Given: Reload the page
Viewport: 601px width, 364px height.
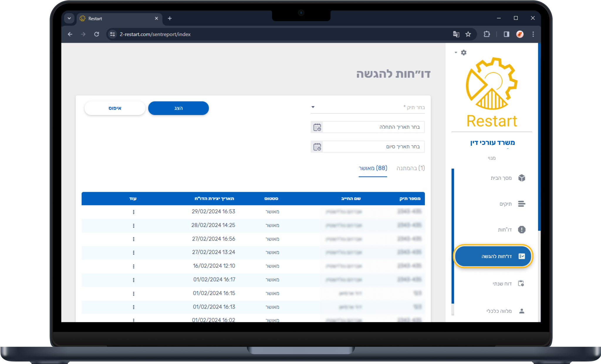Looking at the screenshot, I should (97, 34).
